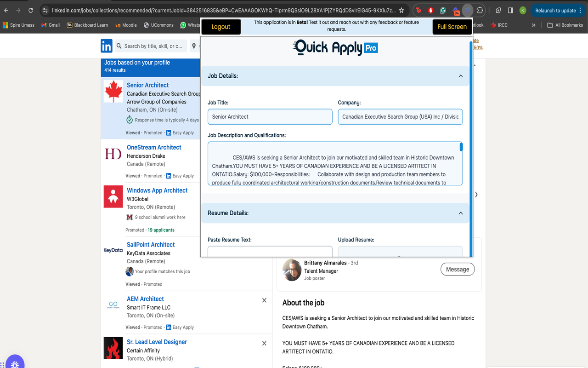Collapse the Job Details section

click(x=460, y=76)
